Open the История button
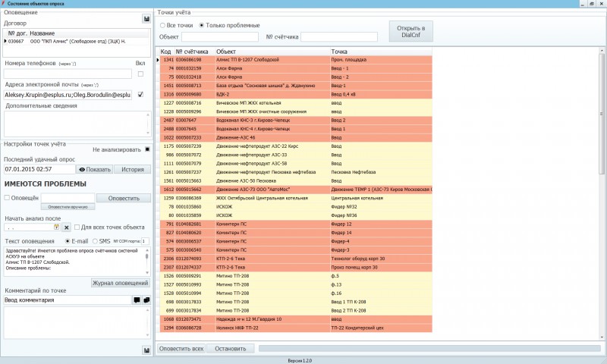 [x=132, y=169]
